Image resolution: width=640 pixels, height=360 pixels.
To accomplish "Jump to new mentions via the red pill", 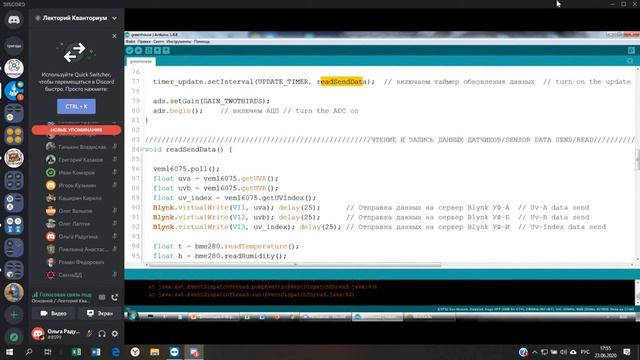I will 76,130.
